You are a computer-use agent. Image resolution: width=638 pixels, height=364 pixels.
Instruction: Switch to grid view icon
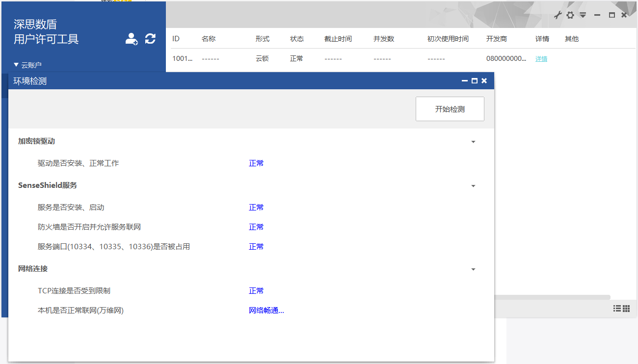626,308
